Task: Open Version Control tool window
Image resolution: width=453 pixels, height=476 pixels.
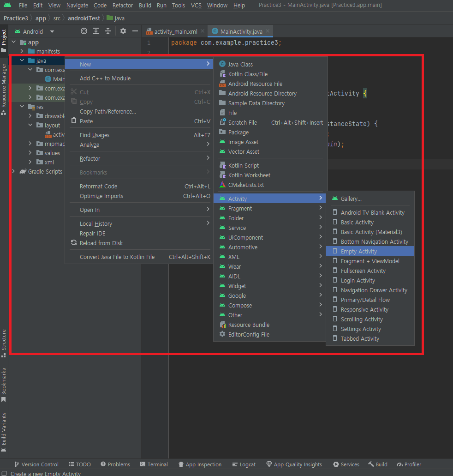Action: click(x=36, y=464)
